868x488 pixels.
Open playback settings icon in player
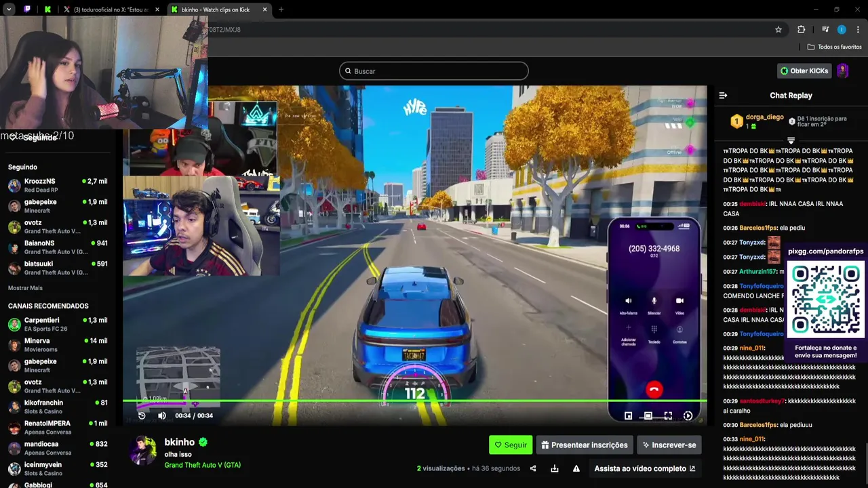(x=688, y=415)
